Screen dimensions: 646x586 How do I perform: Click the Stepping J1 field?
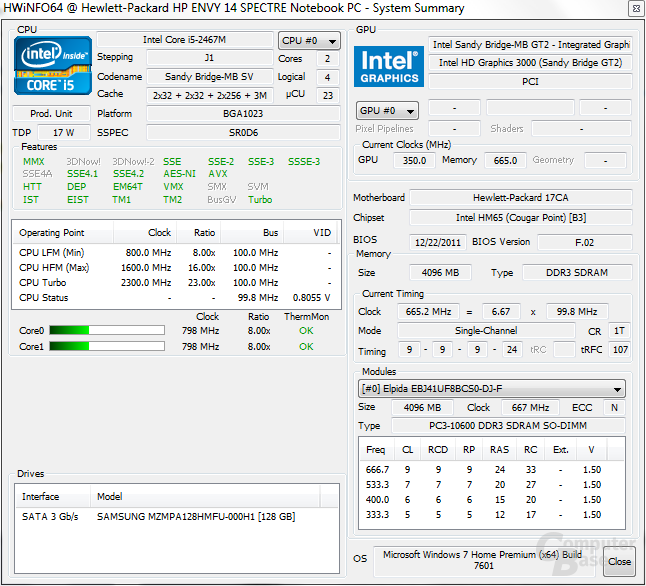[x=209, y=58]
